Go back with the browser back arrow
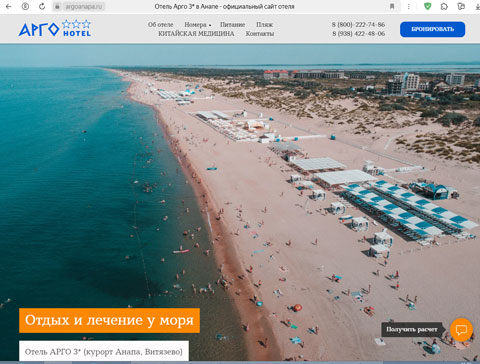This screenshot has width=480, height=364. pos(9,6)
